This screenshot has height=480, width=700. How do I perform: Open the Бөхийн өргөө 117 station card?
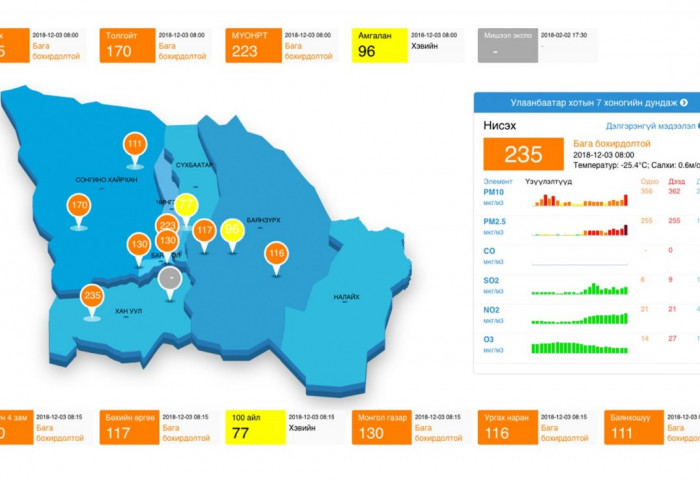[x=158, y=428]
